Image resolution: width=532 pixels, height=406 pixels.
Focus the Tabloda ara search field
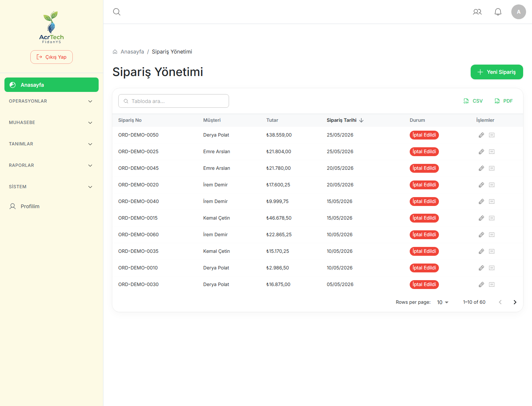(174, 101)
